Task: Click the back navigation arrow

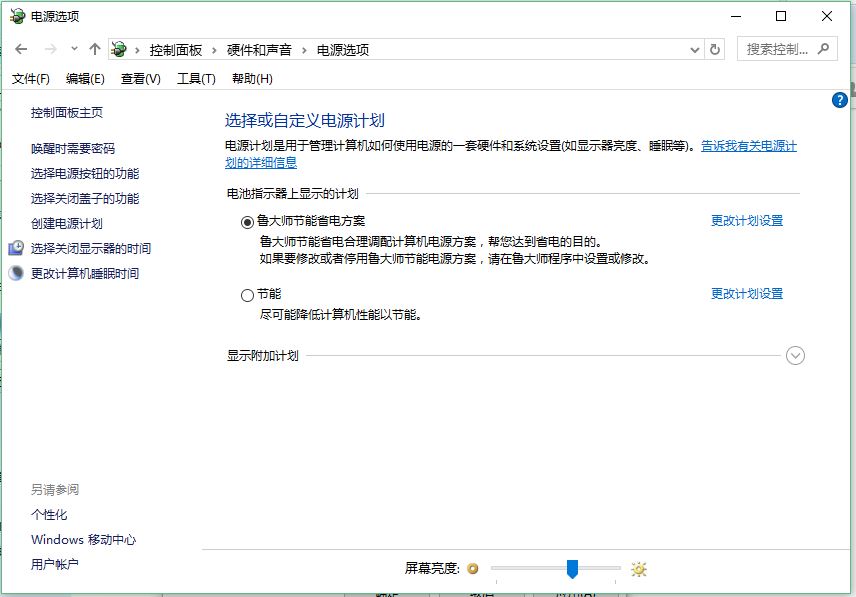Action: tap(21, 50)
